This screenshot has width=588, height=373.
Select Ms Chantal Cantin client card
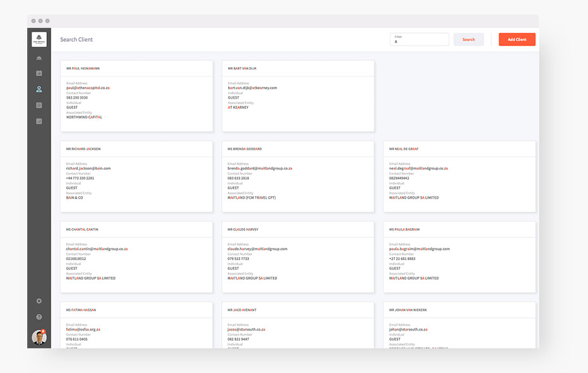[x=136, y=257]
